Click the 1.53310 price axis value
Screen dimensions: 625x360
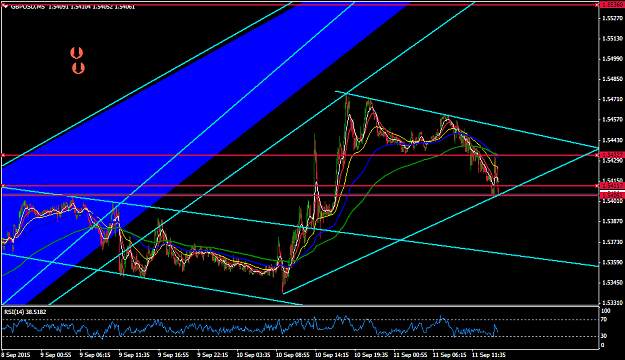pyautogui.click(x=613, y=303)
